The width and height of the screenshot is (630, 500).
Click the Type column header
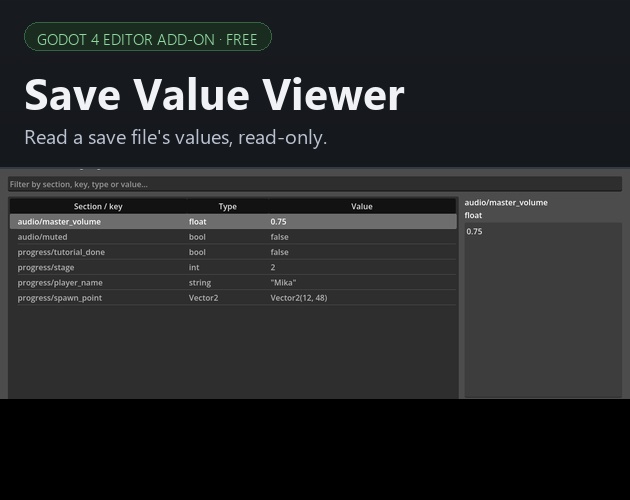point(227,206)
